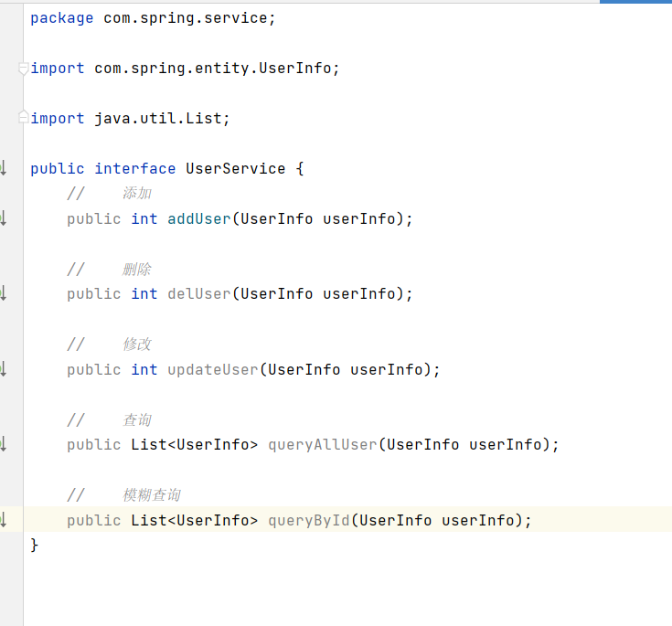Image resolution: width=672 pixels, height=626 pixels.
Task: Click the comment 删除
Action: (x=137, y=269)
